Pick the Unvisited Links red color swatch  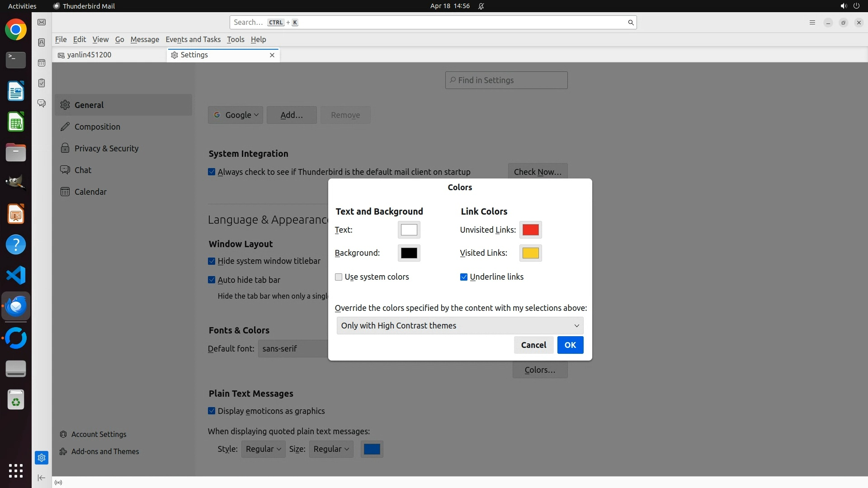[530, 230]
